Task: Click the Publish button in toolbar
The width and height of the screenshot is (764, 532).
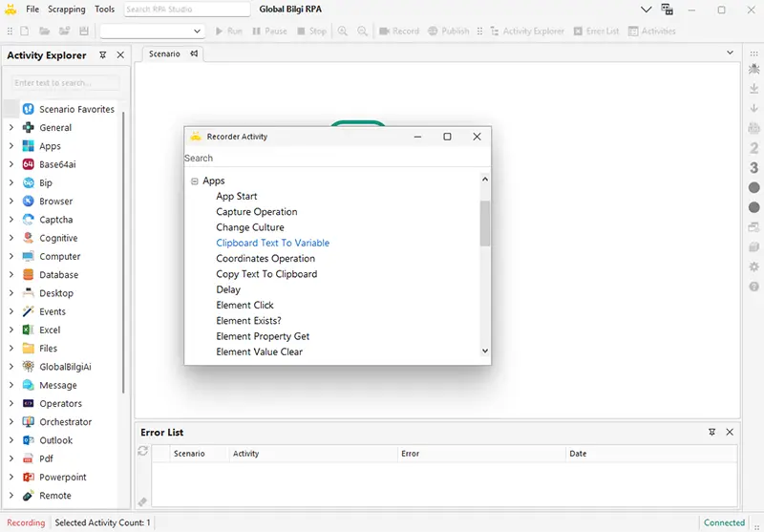Action: pyautogui.click(x=448, y=32)
